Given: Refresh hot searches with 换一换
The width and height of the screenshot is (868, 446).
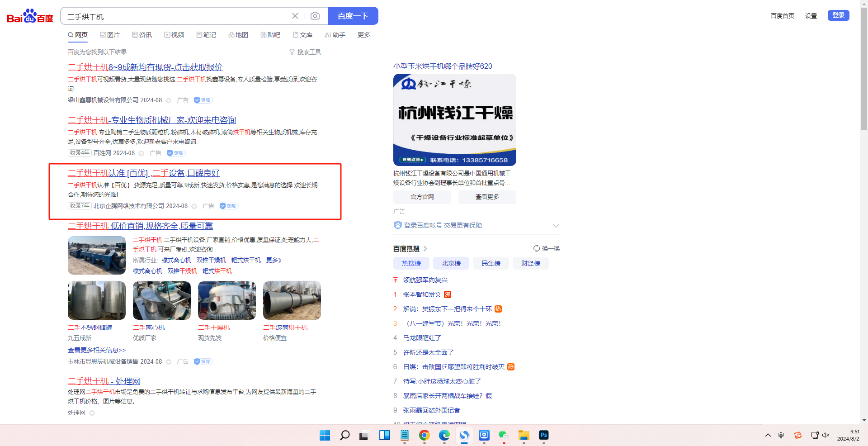Looking at the screenshot, I should click(547, 248).
